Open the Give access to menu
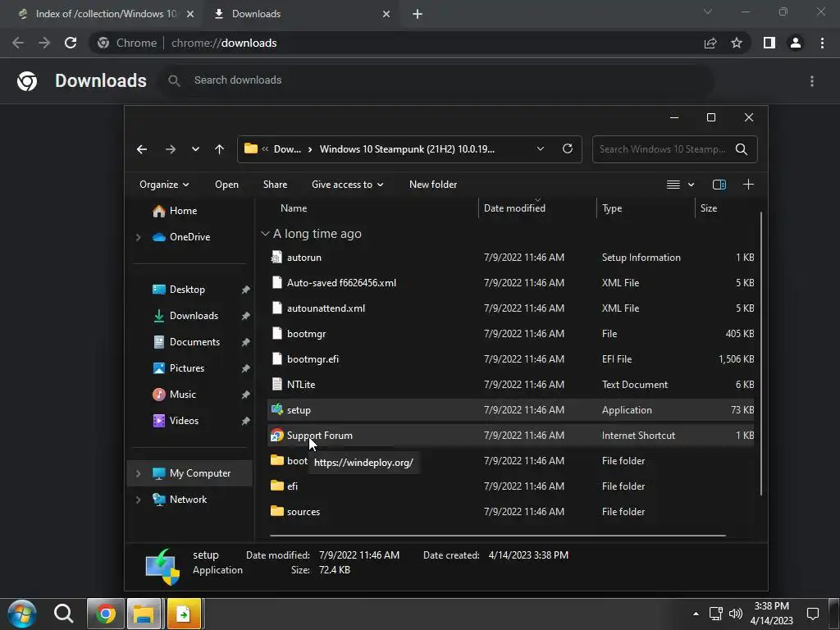 (x=348, y=185)
